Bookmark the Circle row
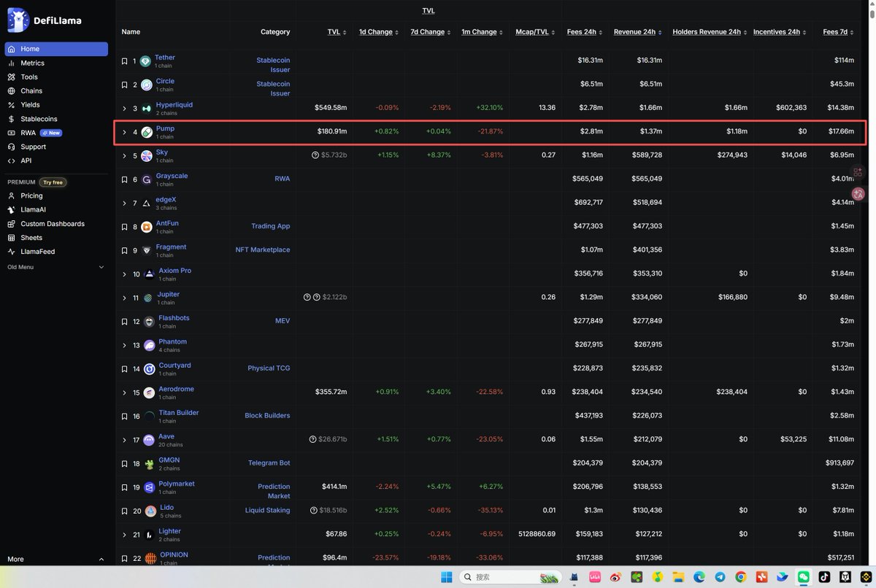Image resolution: width=876 pixels, height=588 pixels. (x=124, y=85)
